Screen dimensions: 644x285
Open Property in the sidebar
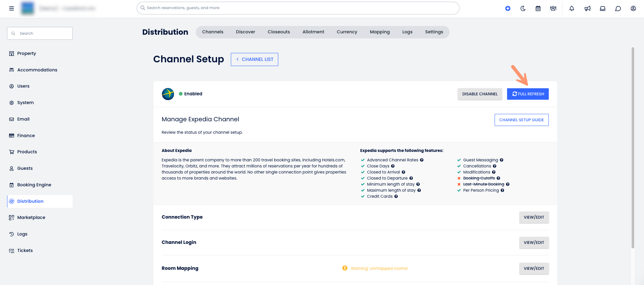pos(40,54)
